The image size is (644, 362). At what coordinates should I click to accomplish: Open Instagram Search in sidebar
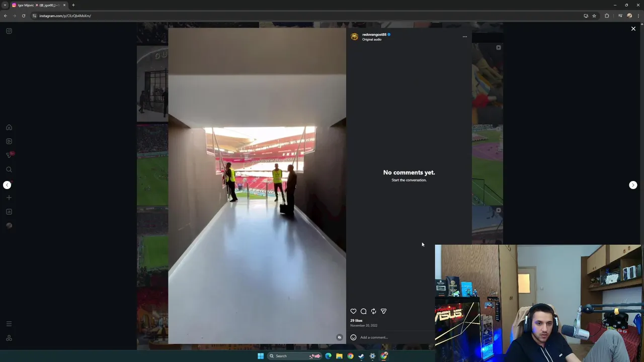[9, 169]
